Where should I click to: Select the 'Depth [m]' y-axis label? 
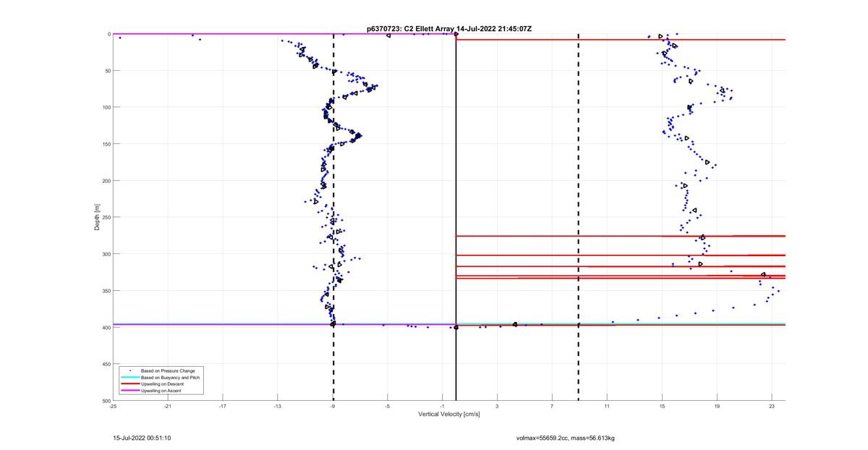[97, 217]
